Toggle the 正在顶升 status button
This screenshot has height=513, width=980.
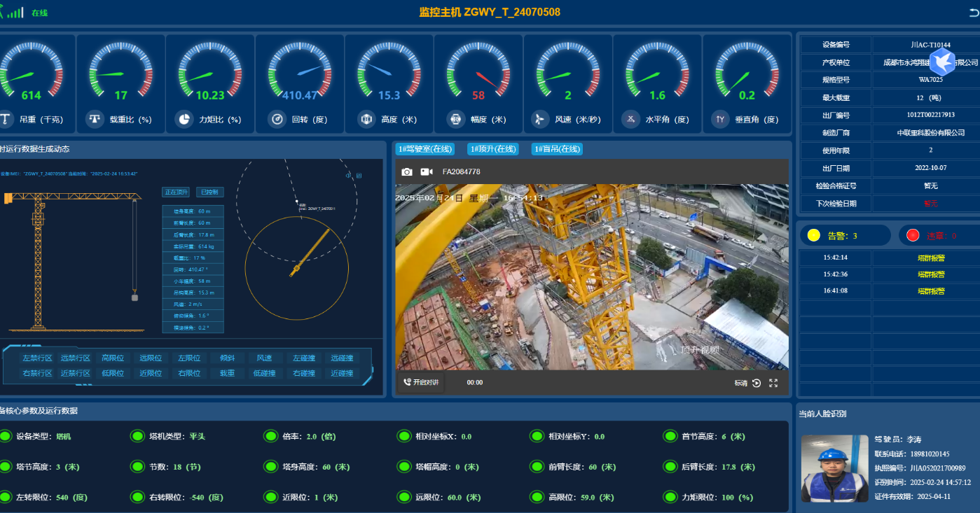pyautogui.click(x=176, y=192)
